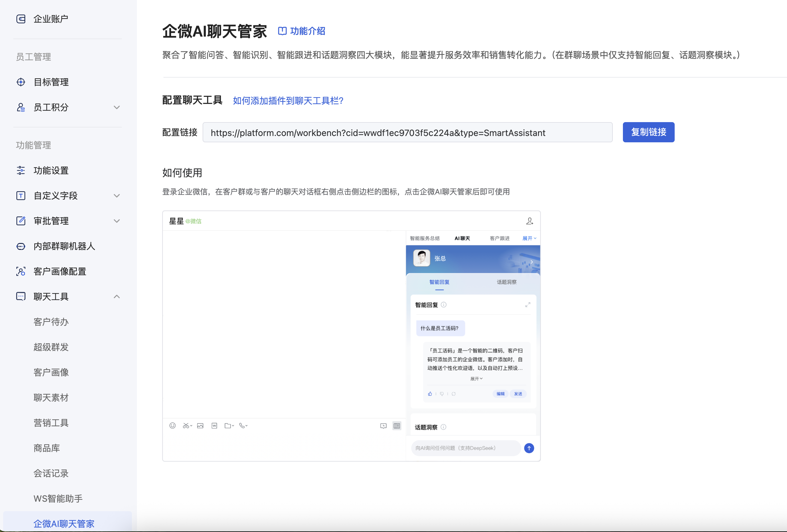
Task: Click the 目标管理 target icon
Action: pyautogui.click(x=21, y=82)
